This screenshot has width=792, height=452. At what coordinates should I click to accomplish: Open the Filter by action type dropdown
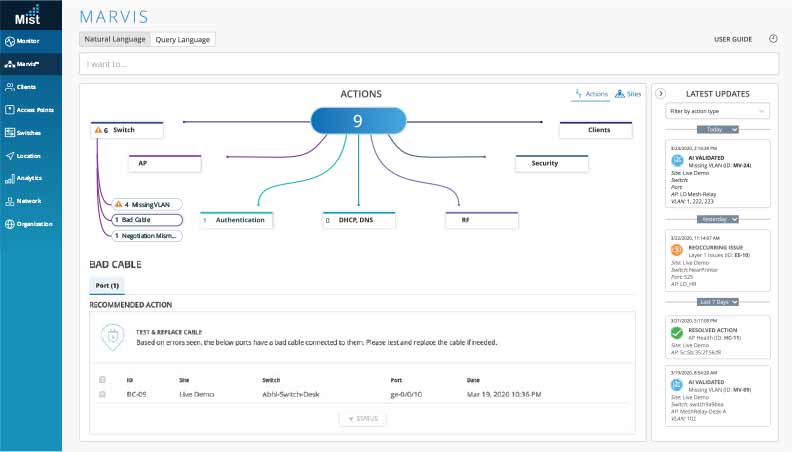click(717, 110)
